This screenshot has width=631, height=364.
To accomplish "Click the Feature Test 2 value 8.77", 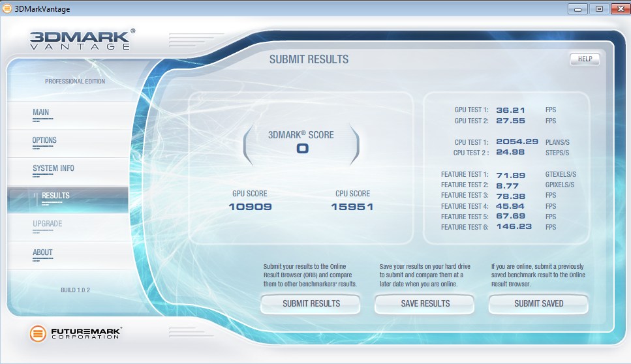I will tap(507, 186).
